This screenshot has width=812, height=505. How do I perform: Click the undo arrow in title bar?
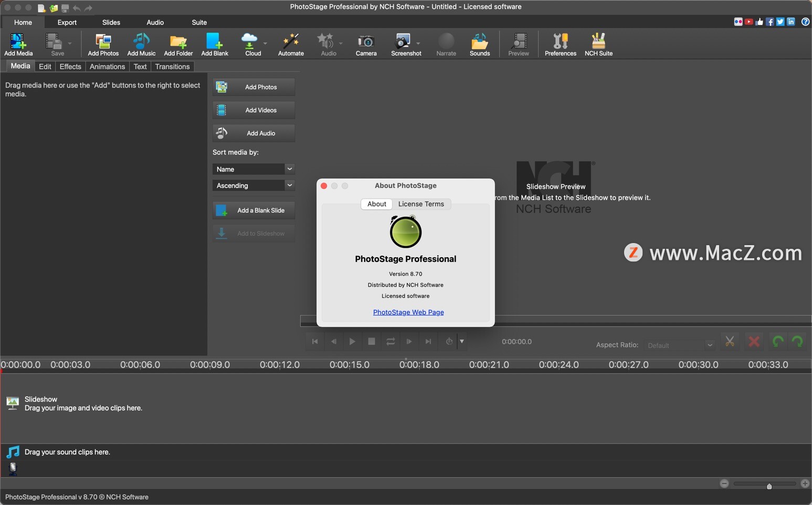point(77,8)
